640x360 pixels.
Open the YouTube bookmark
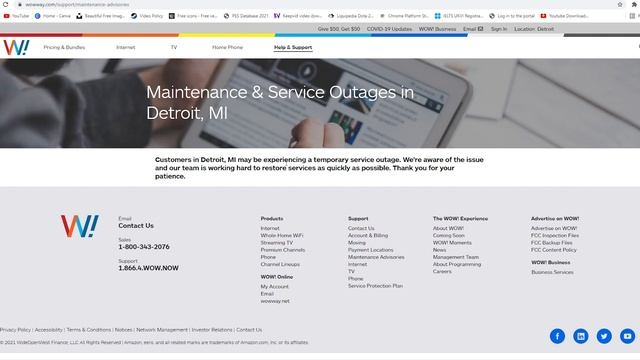tap(16, 16)
